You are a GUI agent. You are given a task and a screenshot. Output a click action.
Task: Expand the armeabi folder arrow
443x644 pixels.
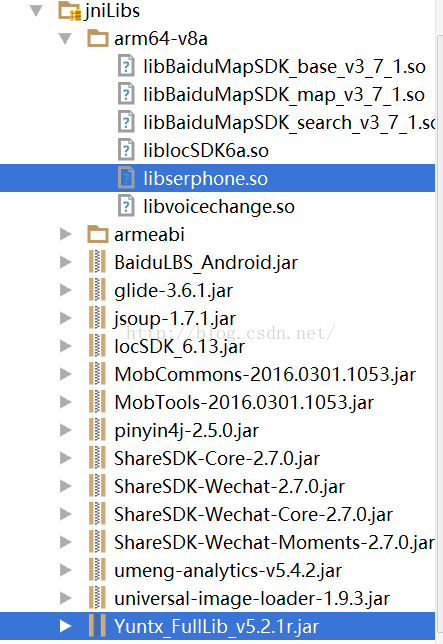pyautogui.click(x=66, y=235)
